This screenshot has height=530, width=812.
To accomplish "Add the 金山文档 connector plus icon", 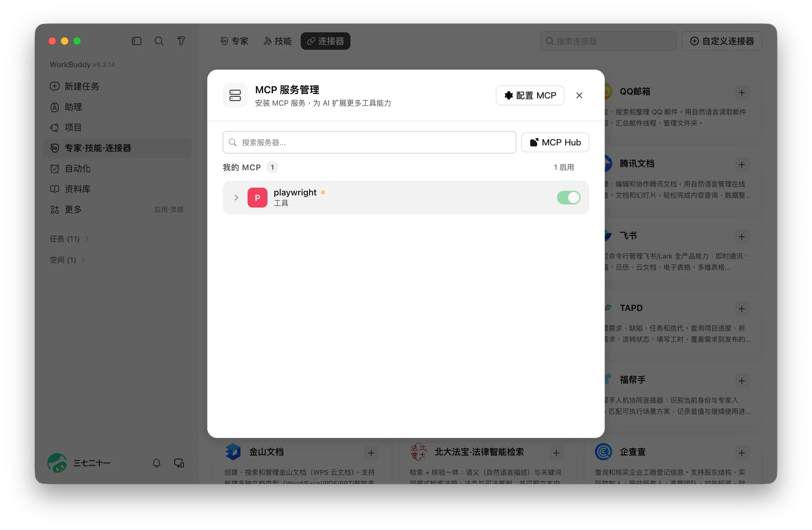I will [x=371, y=453].
